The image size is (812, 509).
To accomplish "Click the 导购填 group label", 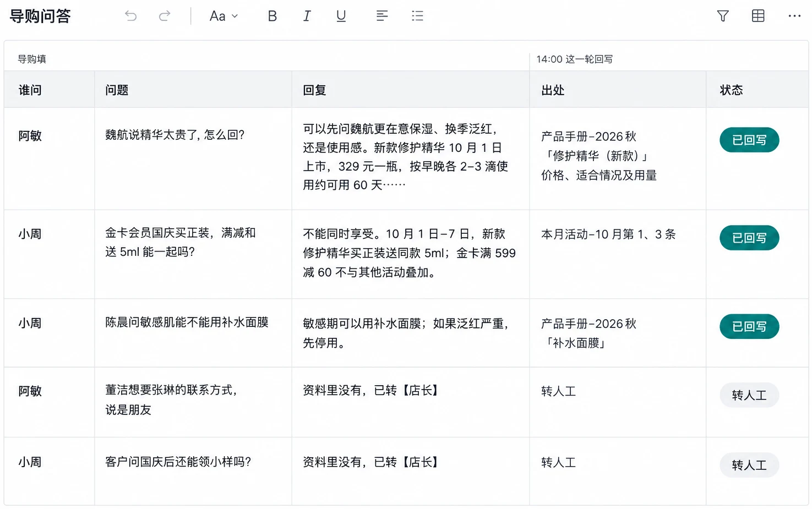I will click(32, 59).
